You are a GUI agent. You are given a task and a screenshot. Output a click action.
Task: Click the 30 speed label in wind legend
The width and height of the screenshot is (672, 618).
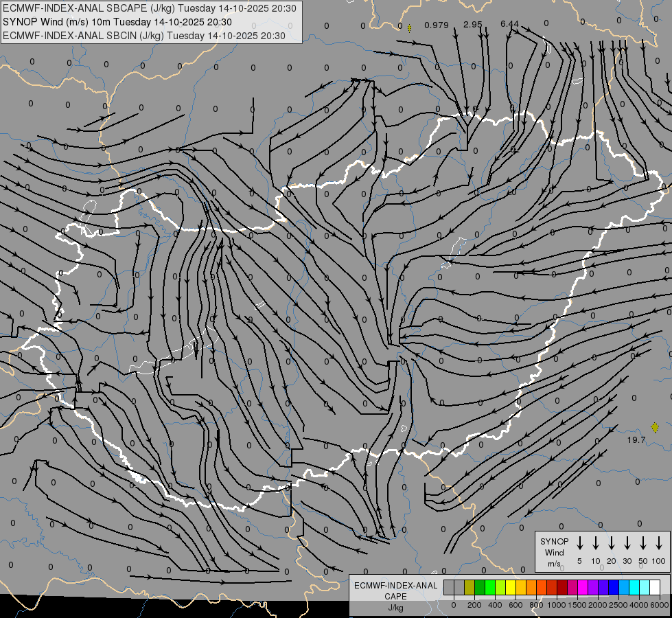coord(627,561)
